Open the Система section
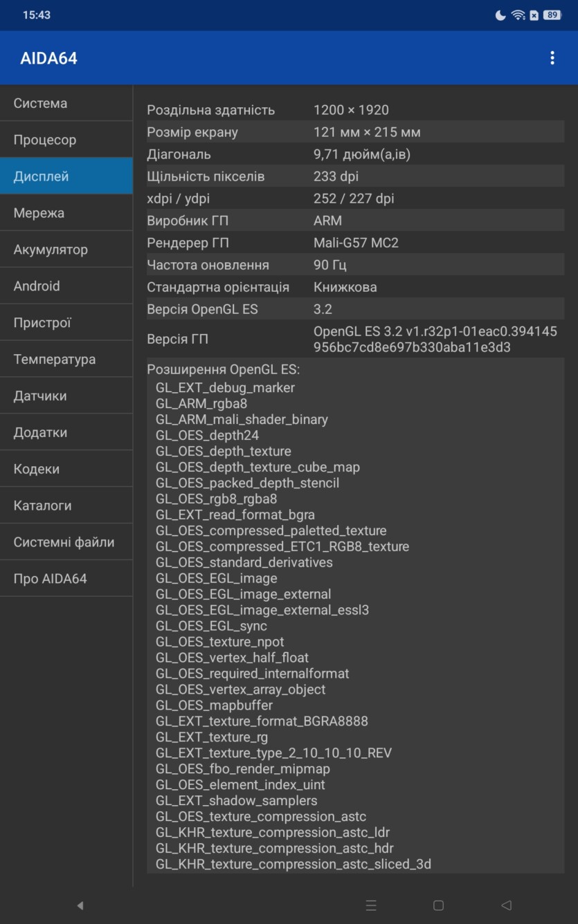 66,103
